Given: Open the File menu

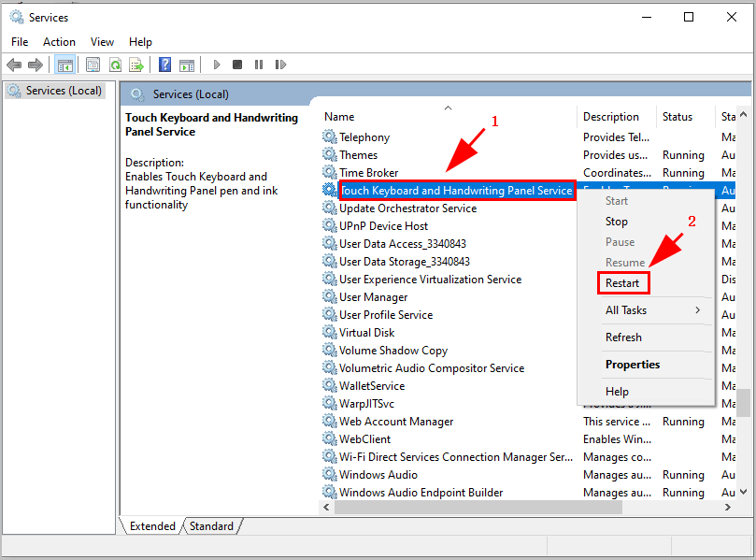Looking at the screenshot, I should [x=20, y=42].
